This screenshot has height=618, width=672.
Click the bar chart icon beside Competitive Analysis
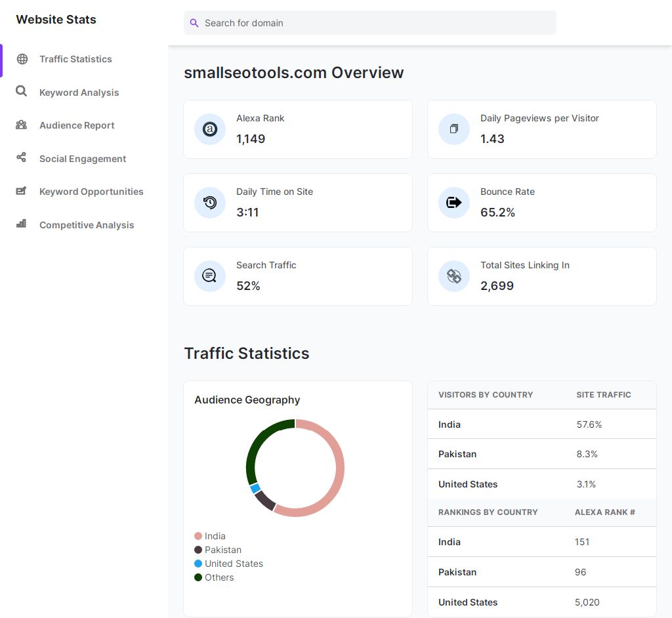22,224
